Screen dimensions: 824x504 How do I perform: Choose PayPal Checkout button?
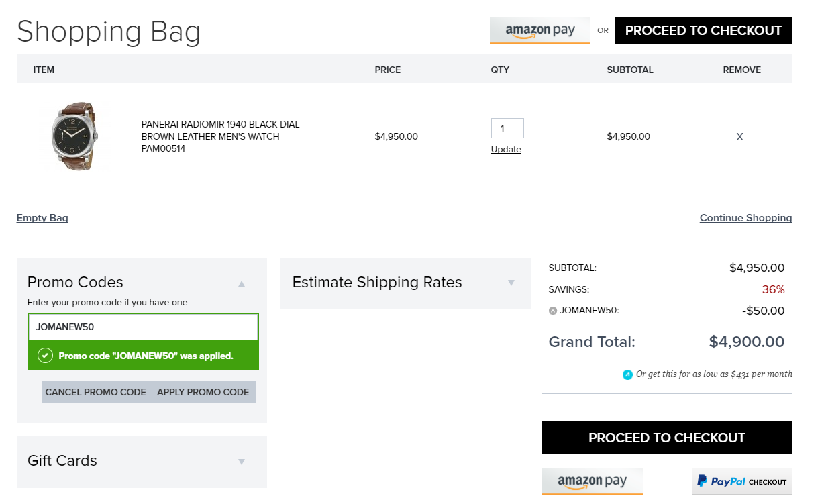tap(742, 481)
